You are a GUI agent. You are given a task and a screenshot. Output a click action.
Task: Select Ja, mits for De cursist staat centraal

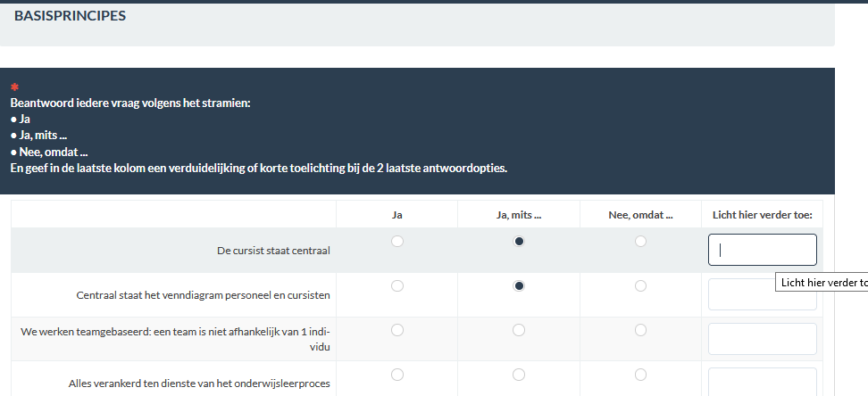[x=519, y=241]
